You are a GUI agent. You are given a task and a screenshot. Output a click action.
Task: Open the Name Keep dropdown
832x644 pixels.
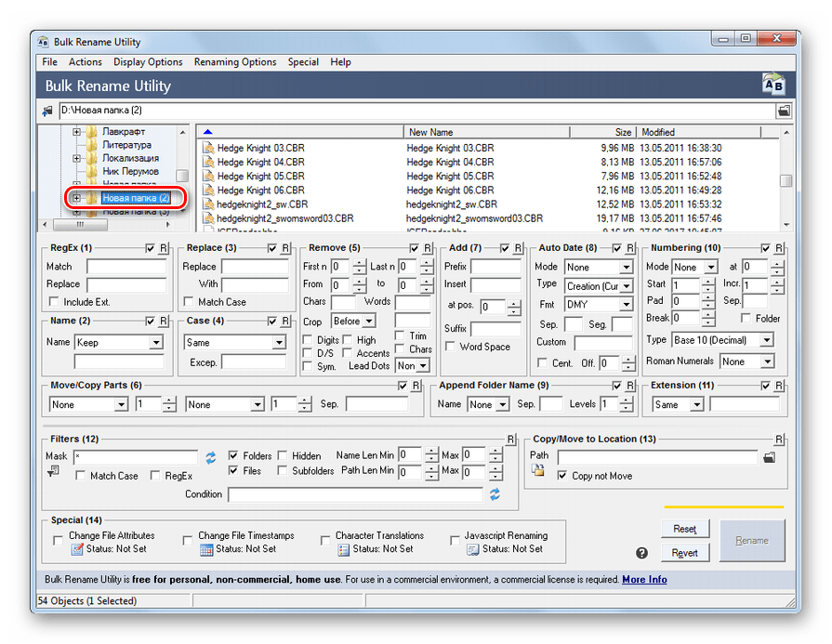[x=155, y=343]
